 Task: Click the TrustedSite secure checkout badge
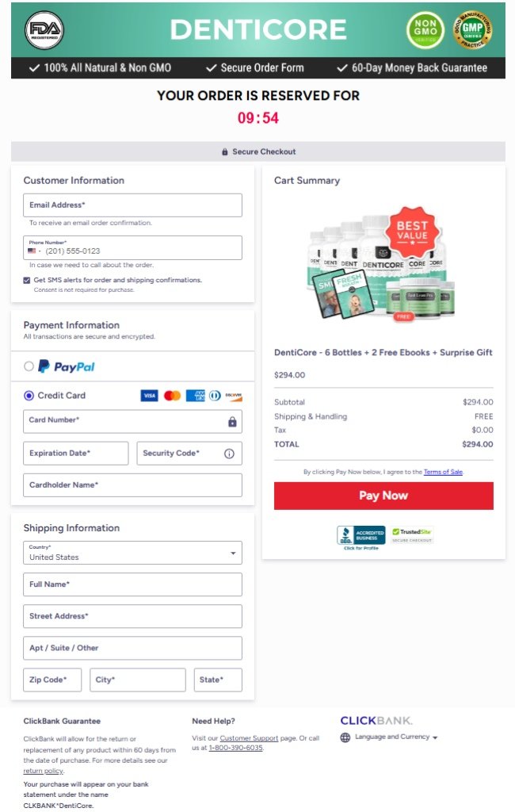(410, 534)
